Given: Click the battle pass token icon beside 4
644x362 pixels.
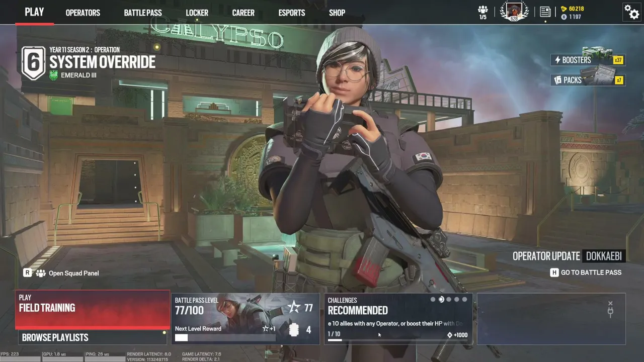Looking at the screenshot, I should tap(295, 330).
